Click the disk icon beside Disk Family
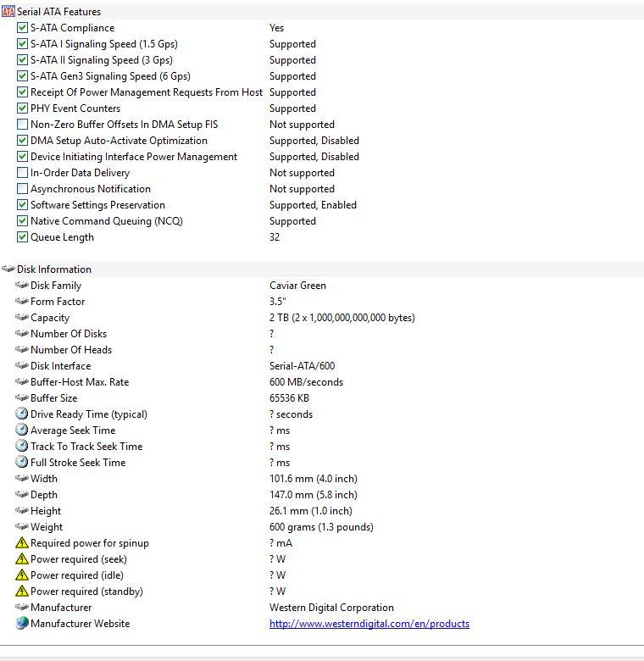The image size is (644, 661). (21, 285)
